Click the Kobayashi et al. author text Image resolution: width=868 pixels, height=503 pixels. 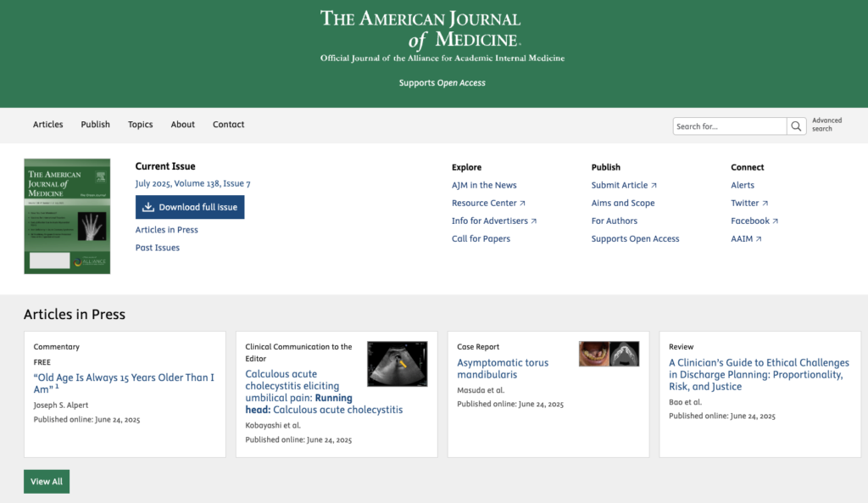[x=273, y=426]
